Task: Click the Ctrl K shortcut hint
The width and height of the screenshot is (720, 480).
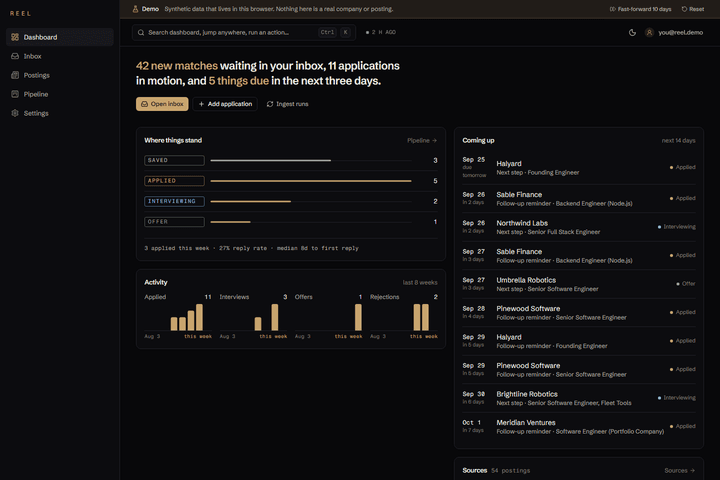Action: pos(334,33)
